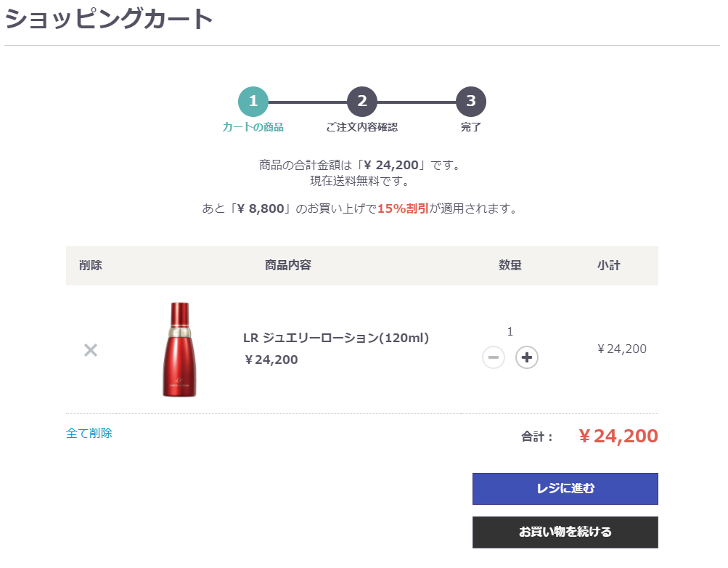
Task: Click the 商品内容 column header
Action: [288, 265]
